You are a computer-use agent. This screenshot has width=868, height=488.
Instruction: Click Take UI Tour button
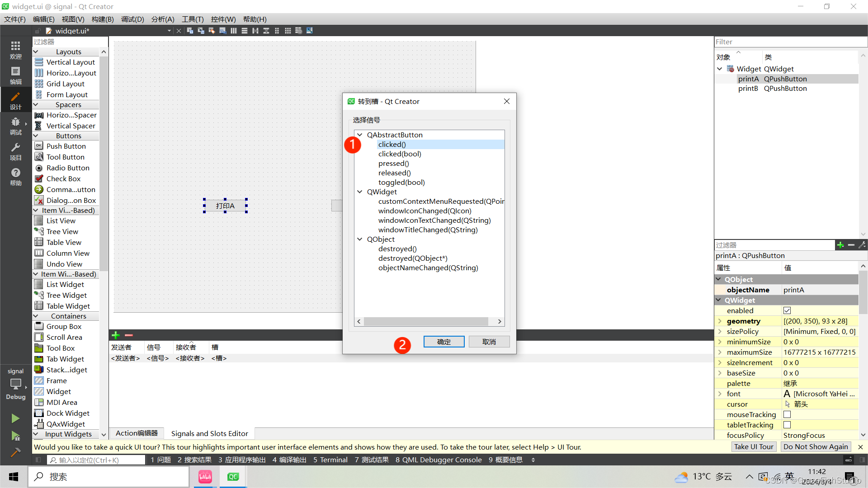(754, 446)
